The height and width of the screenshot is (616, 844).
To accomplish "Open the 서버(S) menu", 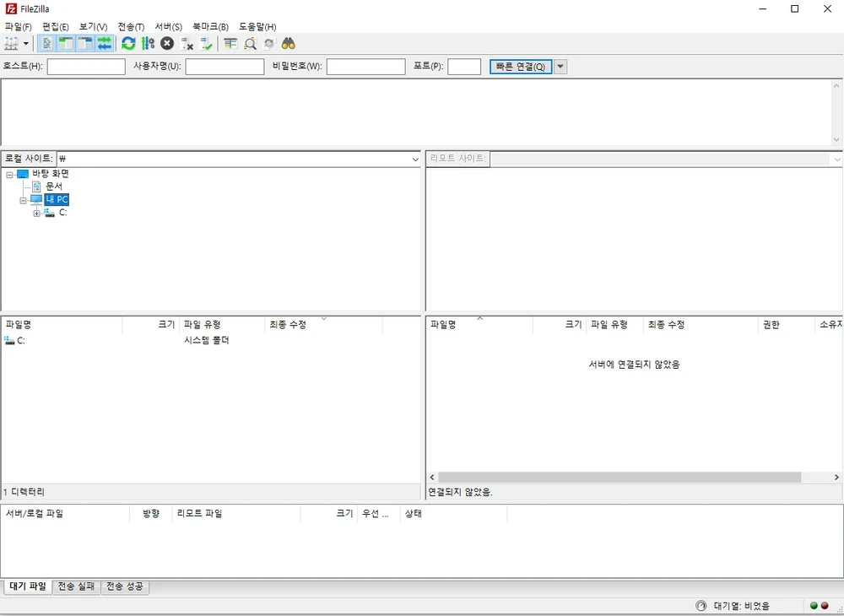I will click(169, 26).
